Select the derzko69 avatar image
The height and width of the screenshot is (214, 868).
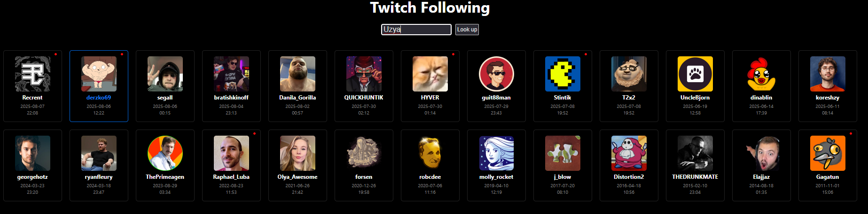click(99, 74)
